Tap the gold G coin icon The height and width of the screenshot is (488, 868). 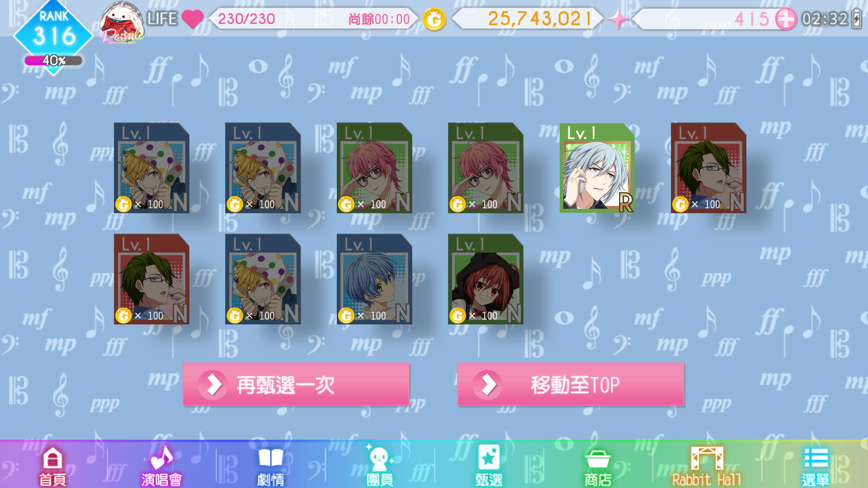pyautogui.click(x=434, y=19)
